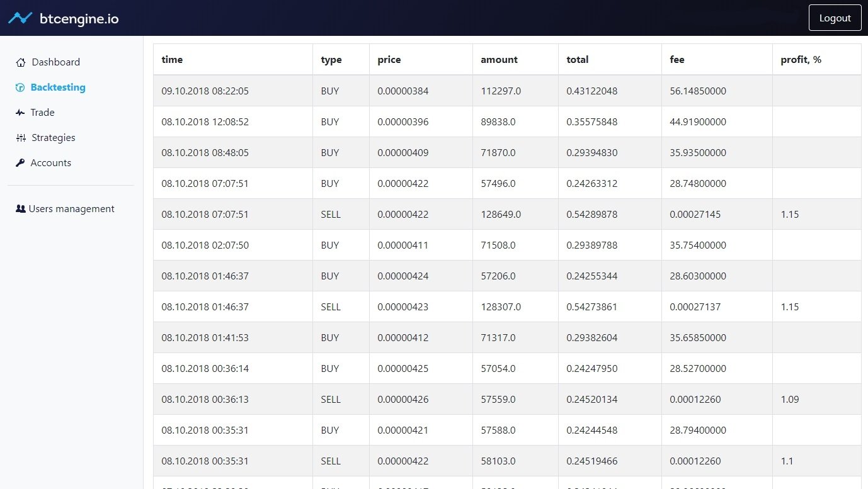Click the Accounts key icon
The height and width of the screenshot is (489, 868).
[20, 163]
